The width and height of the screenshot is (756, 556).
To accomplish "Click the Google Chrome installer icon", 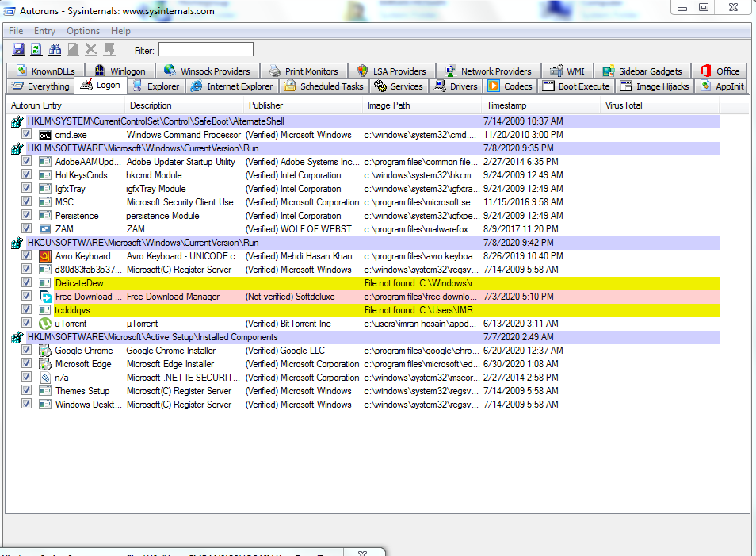I will 45,351.
